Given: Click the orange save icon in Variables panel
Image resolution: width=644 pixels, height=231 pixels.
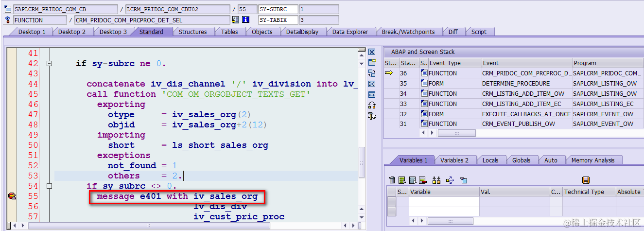Looking at the screenshot, I should point(586,180).
